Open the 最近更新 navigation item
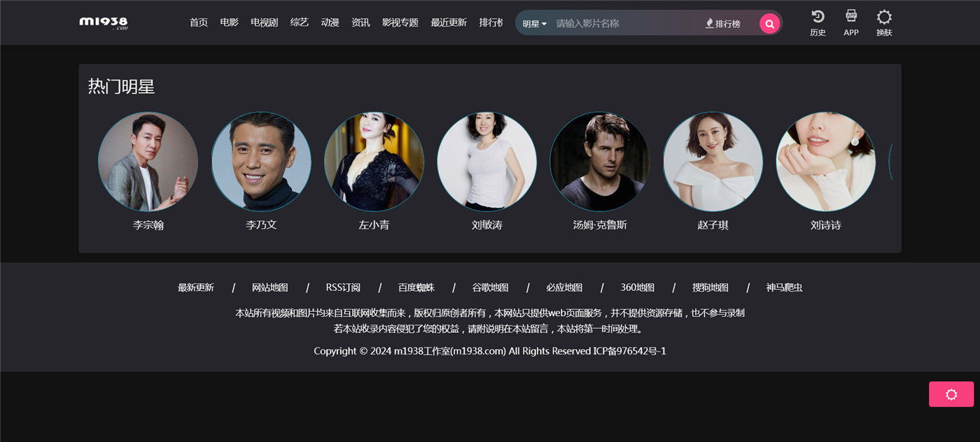This screenshot has height=442, width=980. click(x=449, y=22)
